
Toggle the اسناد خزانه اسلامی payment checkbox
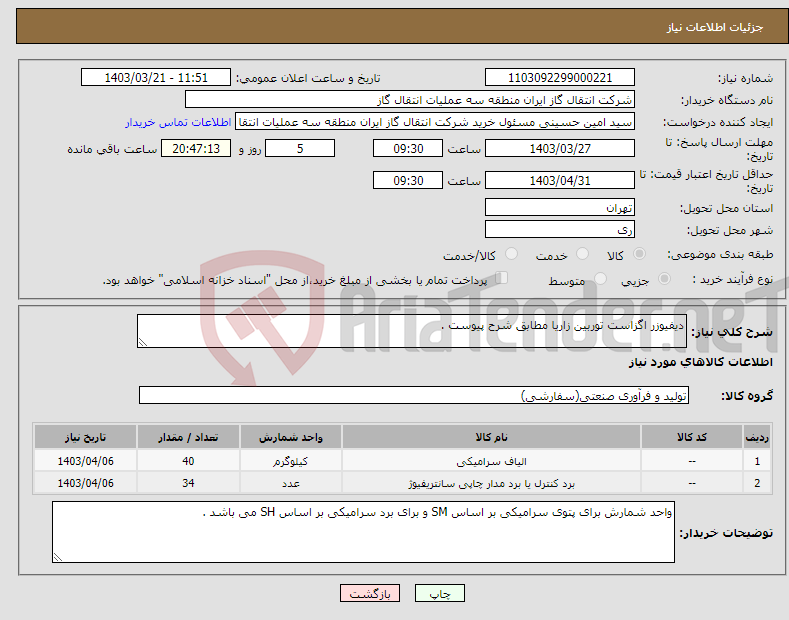click(502, 278)
